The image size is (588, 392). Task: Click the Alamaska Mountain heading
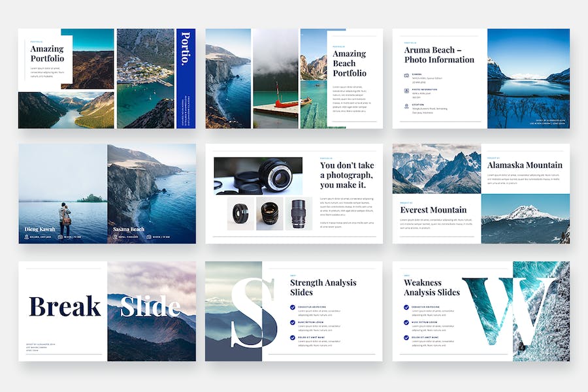tap(525, 165)
